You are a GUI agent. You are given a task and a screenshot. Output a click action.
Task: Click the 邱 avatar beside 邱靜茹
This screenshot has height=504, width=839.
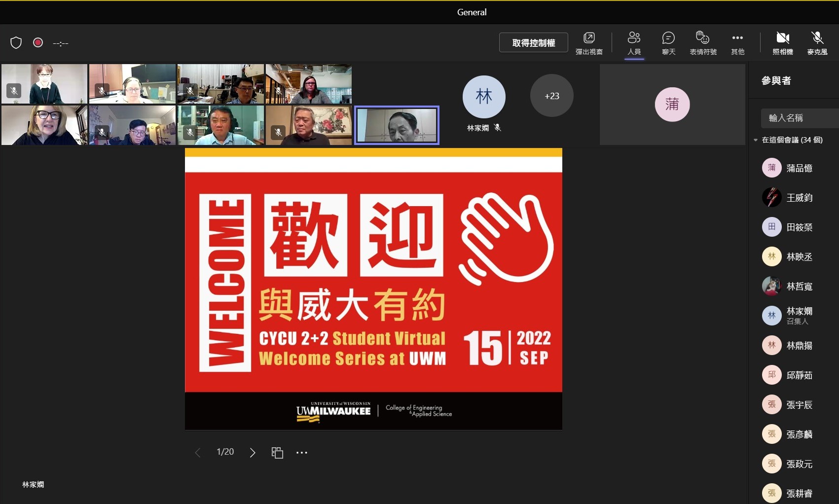(x=771, y=375)
